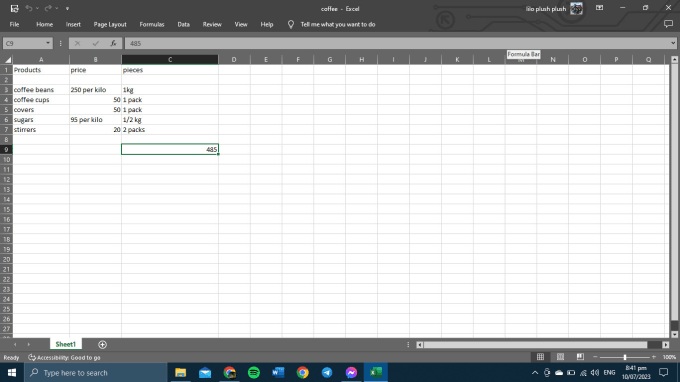Open the Page Layout tab
The image size is (680, 382).
tap(110, 24)
